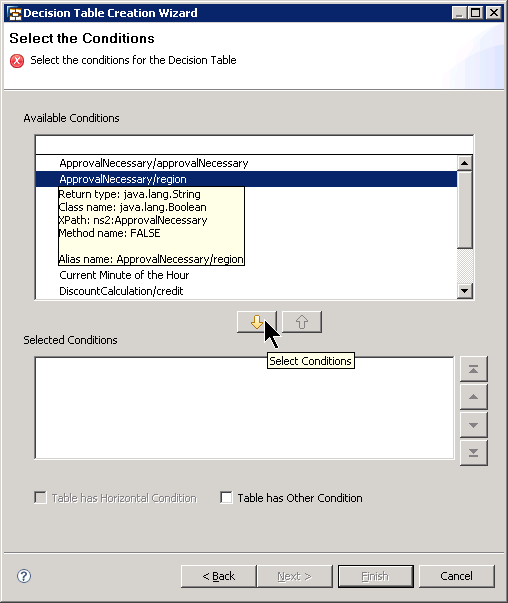Click the wizard icon in the title bar

click(15, 13)
